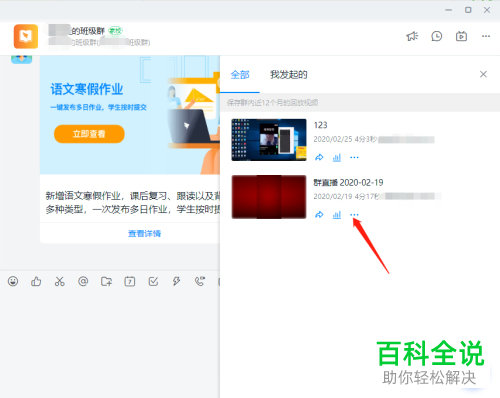Maximize the chat window
Image resolution: width=500 pixels, height=398 pixels.
(x=468, y=10)
